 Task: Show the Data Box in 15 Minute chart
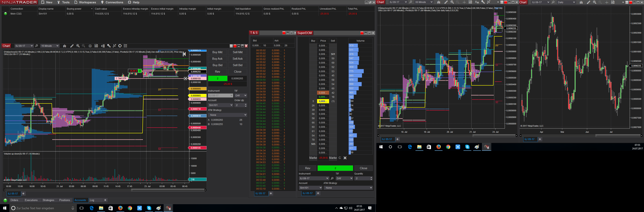pyautogui.click(x=96, y=46)
